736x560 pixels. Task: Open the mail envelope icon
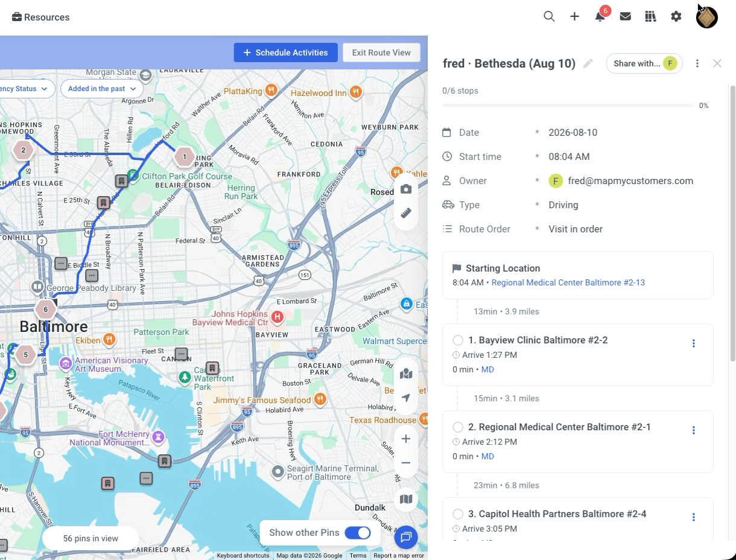[626, 17]
